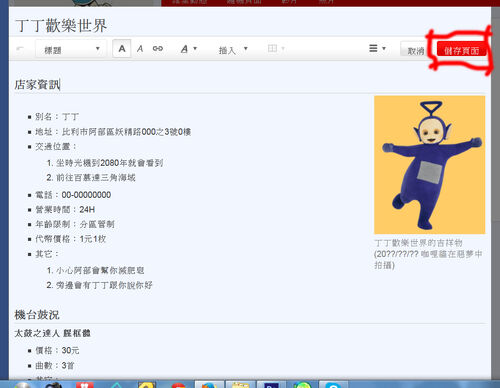Toggle bold text formatting

tap(122, 49)
